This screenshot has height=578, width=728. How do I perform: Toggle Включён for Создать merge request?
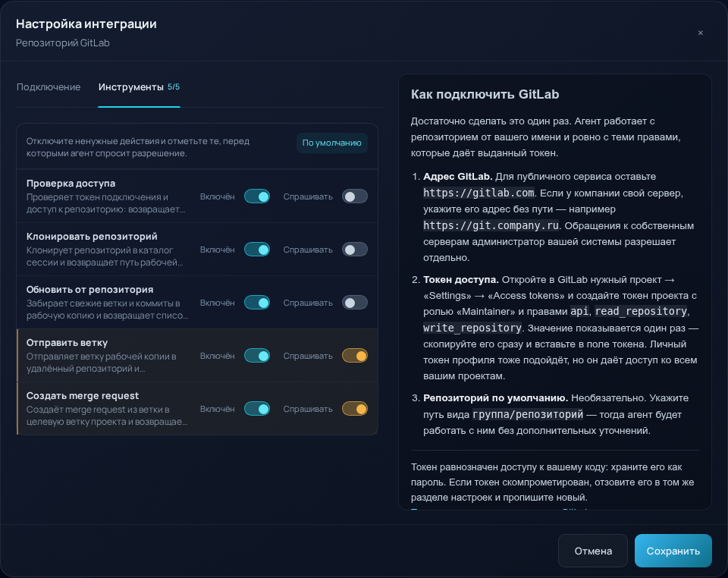257,409
